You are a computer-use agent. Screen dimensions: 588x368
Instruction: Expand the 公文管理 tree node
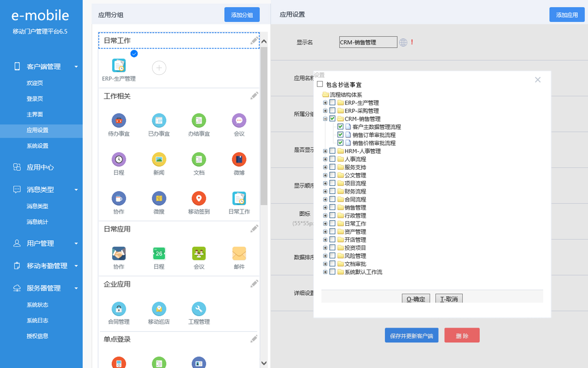(x=325, y=175)
